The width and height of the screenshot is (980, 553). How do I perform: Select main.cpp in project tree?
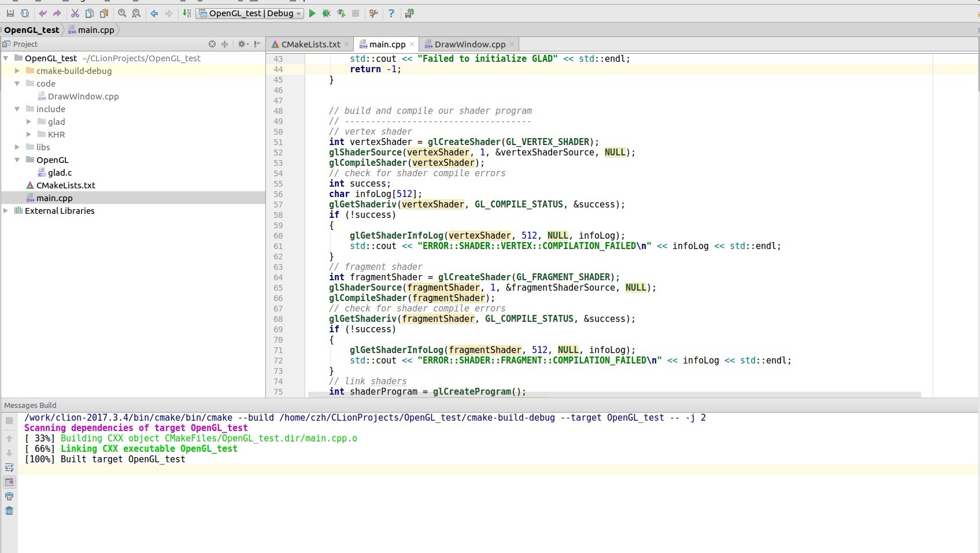[54, 198]
